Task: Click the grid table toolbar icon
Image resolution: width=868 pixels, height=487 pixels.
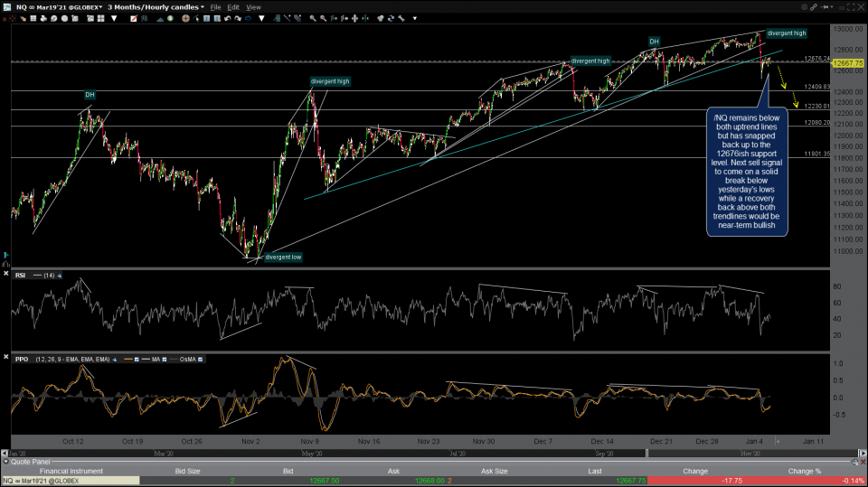Action: 33,18
